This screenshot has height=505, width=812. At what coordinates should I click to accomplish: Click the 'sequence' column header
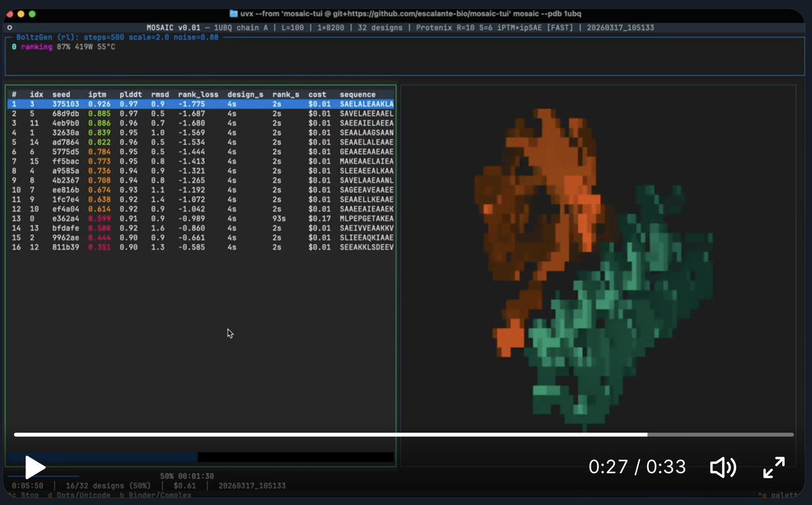(x=358, y=94)
